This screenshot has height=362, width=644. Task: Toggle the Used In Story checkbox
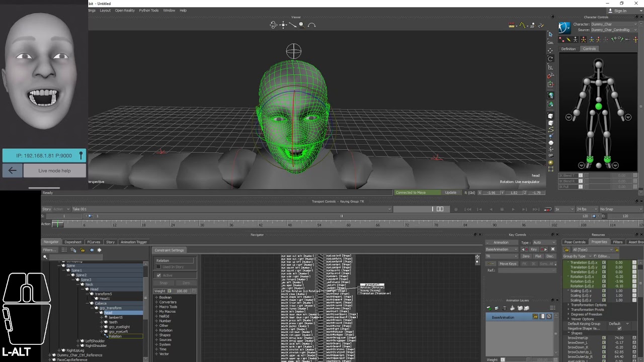158,266
